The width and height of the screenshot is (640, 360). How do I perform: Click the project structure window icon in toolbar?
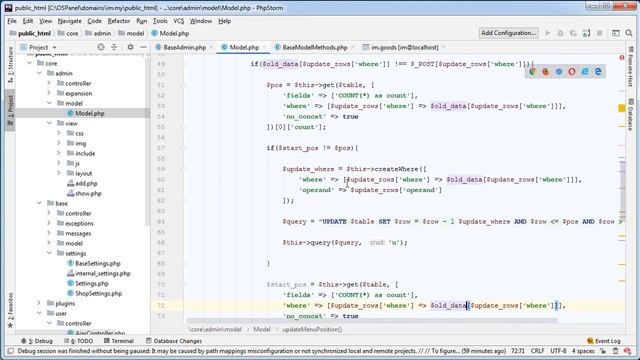coord(616,33)
